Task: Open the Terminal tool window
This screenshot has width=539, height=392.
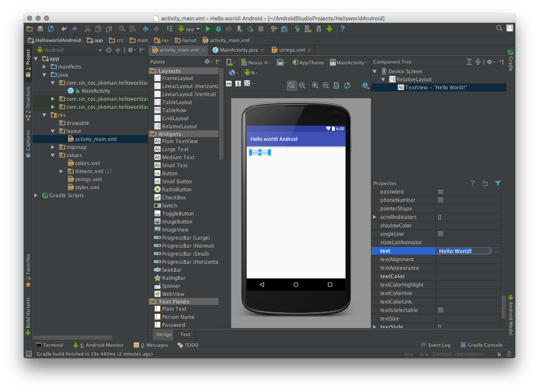Action: pyautogui.click(x=50, y=345)
